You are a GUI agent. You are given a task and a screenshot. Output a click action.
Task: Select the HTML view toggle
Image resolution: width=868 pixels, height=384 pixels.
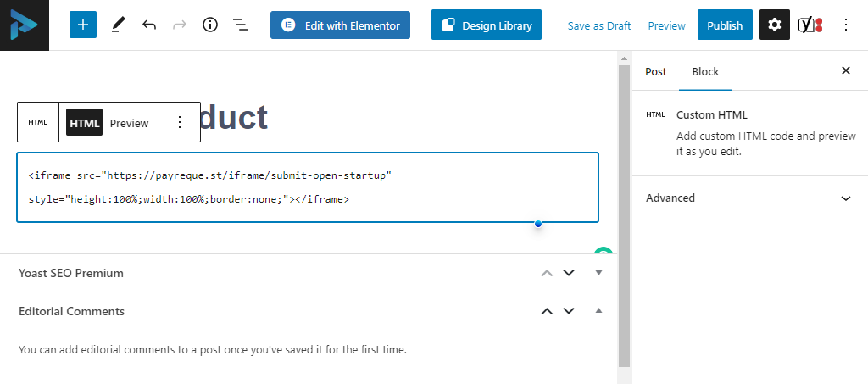84,122
